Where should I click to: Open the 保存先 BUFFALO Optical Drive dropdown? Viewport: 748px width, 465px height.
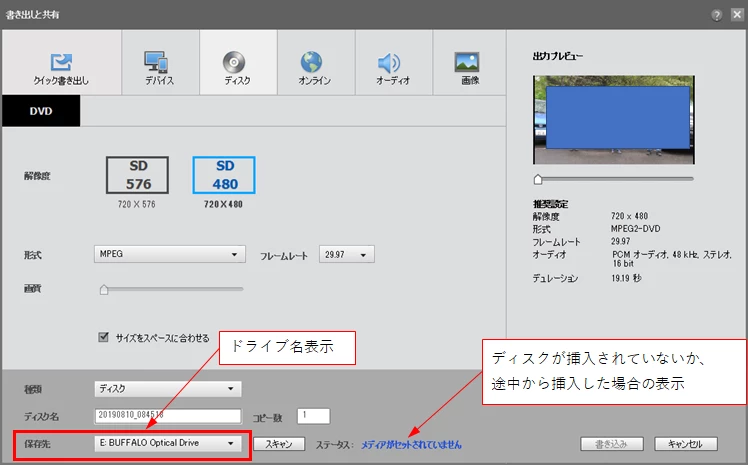(168, 443)
